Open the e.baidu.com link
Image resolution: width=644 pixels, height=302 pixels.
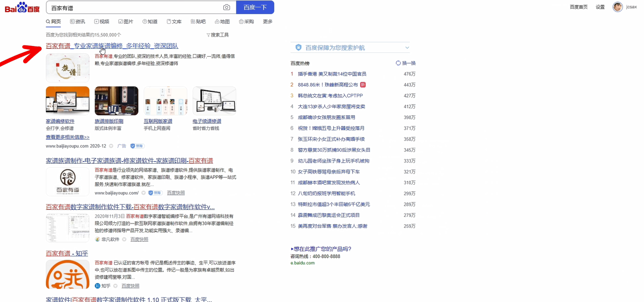tap(302, 263)
